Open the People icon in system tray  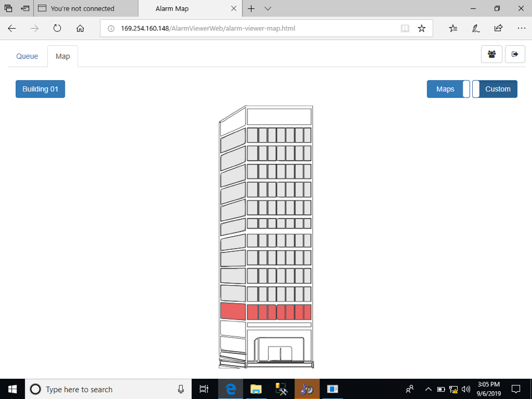410,389
